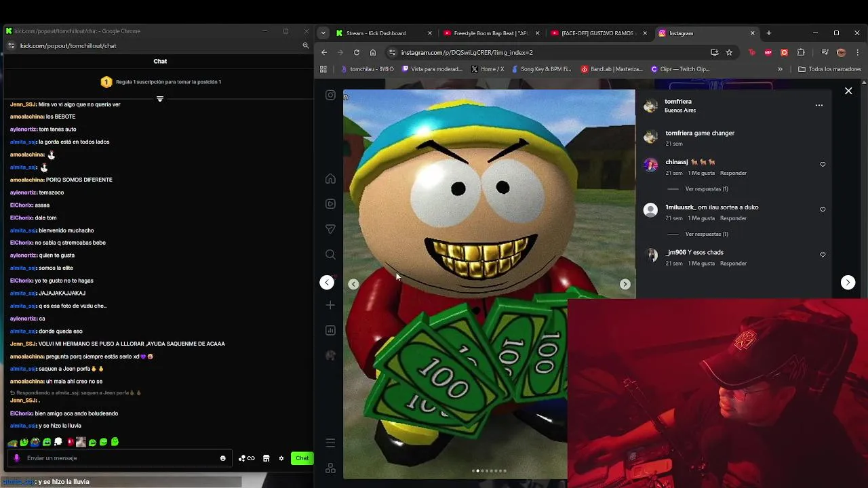
Task: Like the comment by _jm908
Action: 823,255
